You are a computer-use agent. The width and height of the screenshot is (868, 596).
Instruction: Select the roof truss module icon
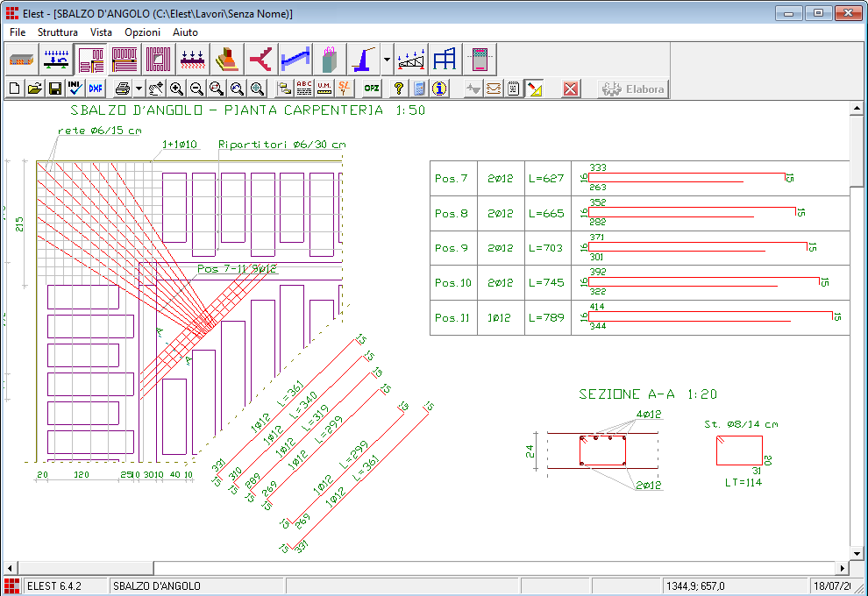click(412, 60)
